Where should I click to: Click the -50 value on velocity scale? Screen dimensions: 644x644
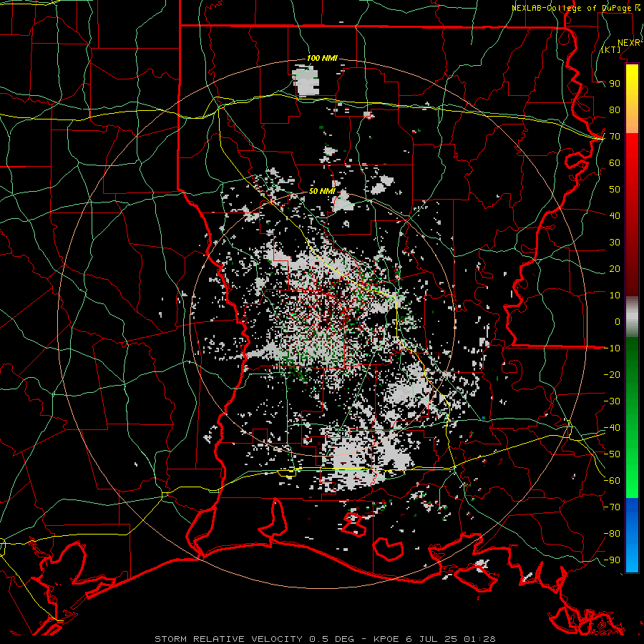612,454
